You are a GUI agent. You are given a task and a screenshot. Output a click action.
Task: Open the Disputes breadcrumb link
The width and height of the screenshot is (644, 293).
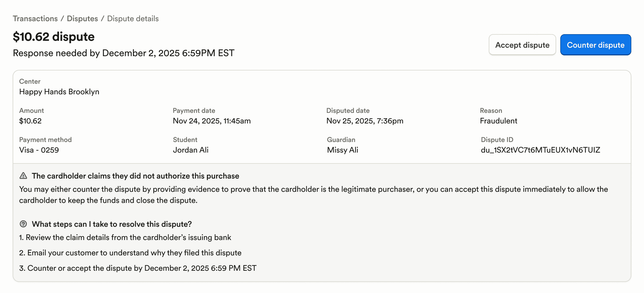click(82, 19)
